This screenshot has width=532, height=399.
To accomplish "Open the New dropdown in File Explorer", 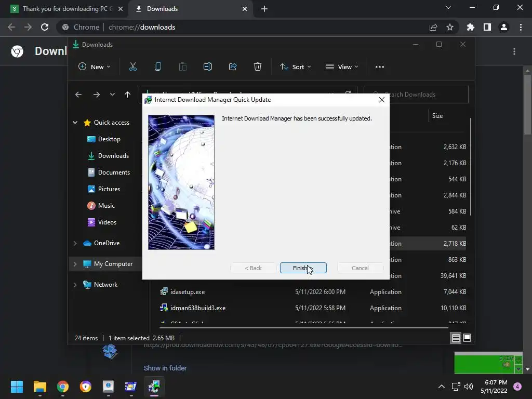I will pyautogui.click(x=95, y=67).
